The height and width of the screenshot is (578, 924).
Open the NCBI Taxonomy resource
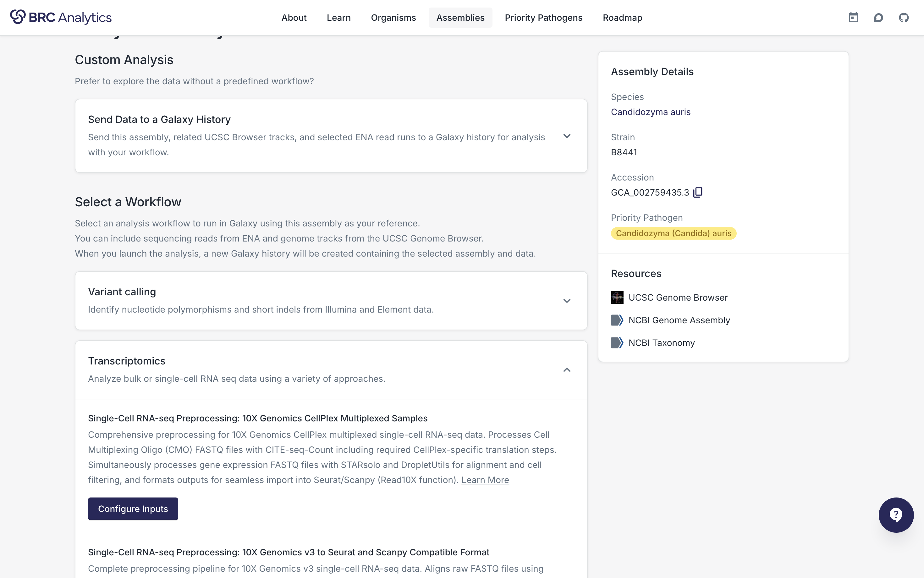coord(662,342)
